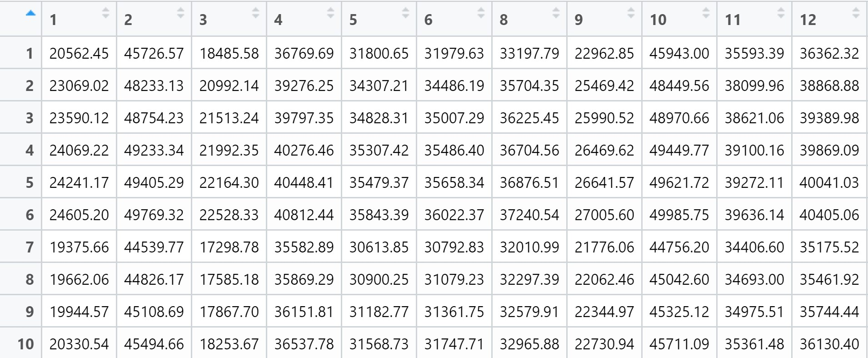Click the sort arrows in column 2 header

pyautogui.click(x=180, y=13)
